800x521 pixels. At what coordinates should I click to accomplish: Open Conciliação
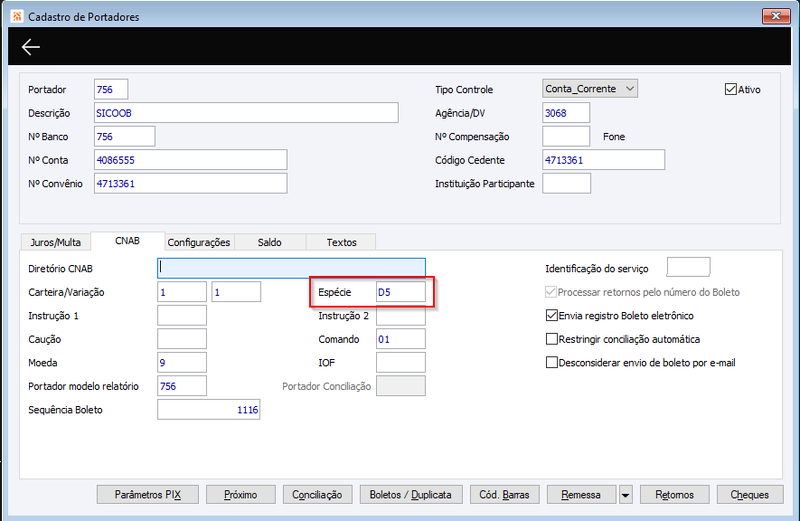pyautogui.click(x=317, y=494)
